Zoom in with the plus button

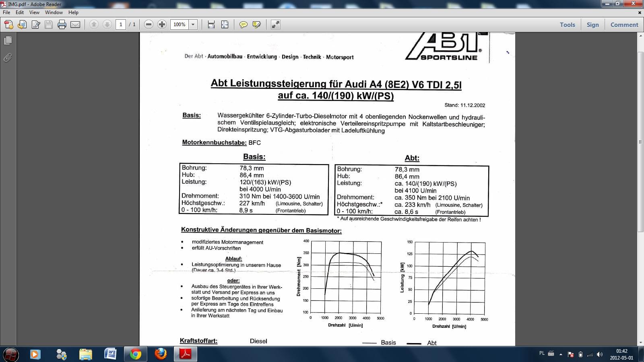[162, 25]
